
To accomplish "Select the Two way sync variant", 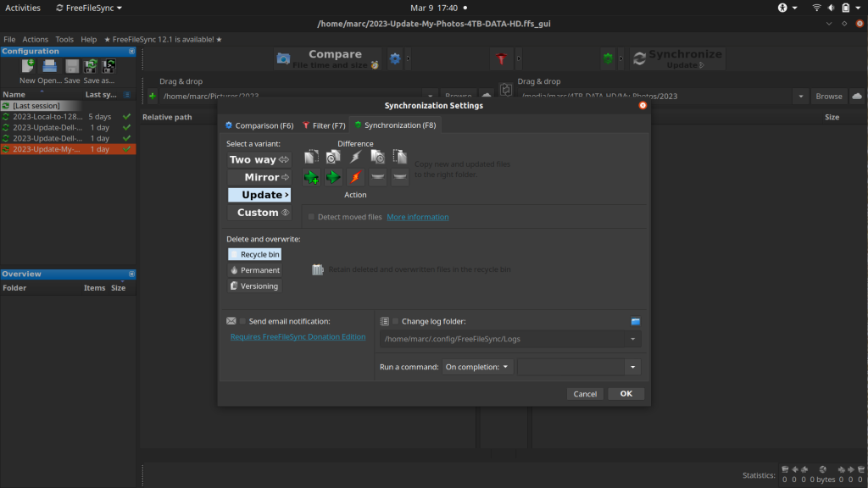I will [259, 160].
